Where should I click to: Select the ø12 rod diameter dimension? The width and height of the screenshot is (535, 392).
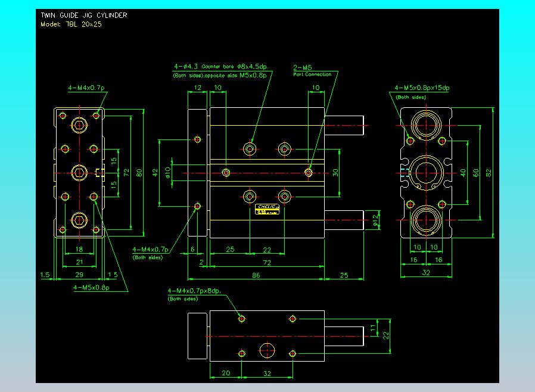point(375,220)
